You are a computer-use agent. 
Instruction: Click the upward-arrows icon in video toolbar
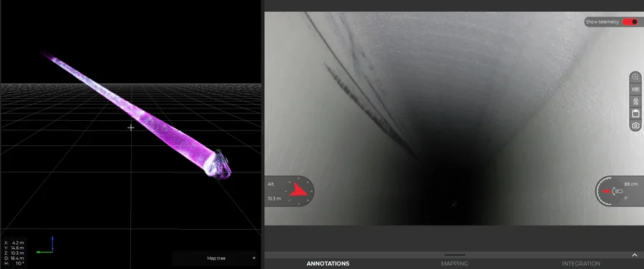[635, 101]
